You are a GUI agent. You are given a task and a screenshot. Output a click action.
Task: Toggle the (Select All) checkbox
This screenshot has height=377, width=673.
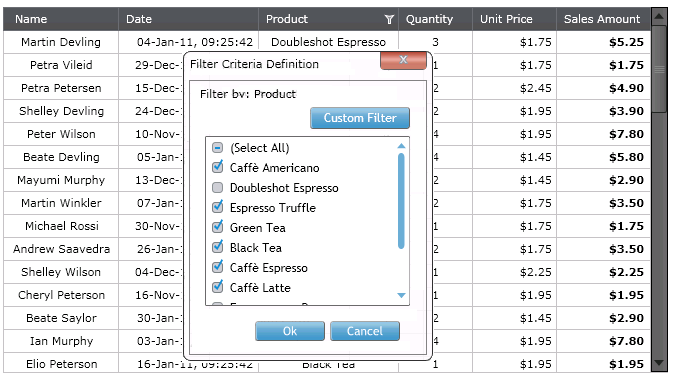pyautogui.click(x=218, y=148)
